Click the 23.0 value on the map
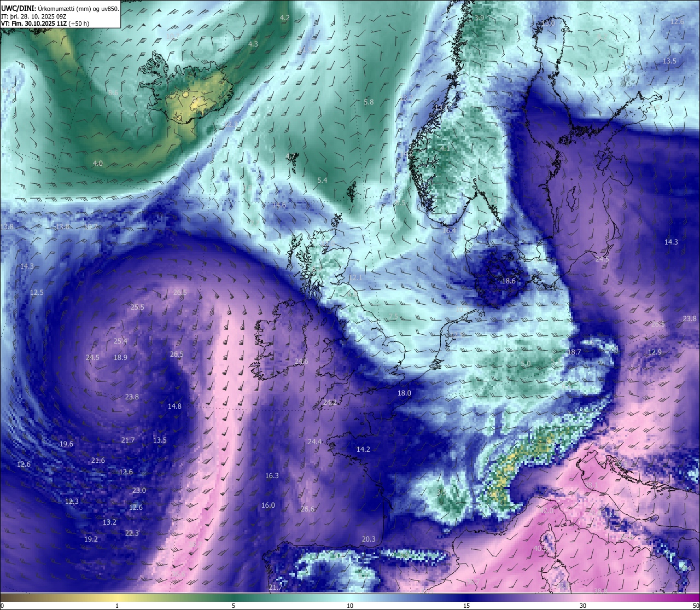The height and width of the screenshot is (610, 700). pos(139,490)
